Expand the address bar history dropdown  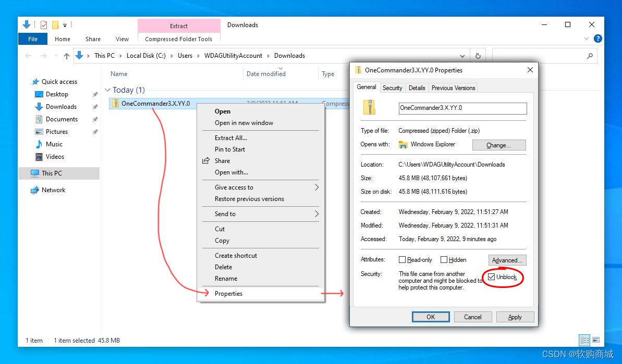click(x=462, y=56)
